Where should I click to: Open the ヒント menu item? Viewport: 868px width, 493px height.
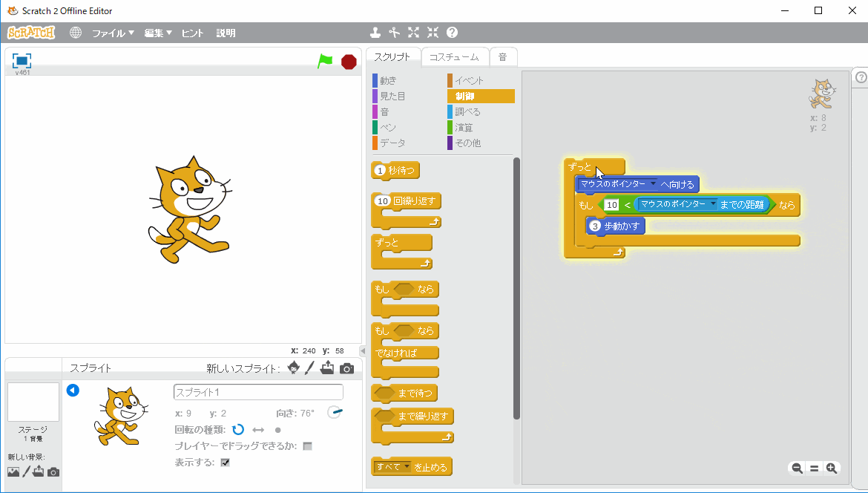coord(193,33)
